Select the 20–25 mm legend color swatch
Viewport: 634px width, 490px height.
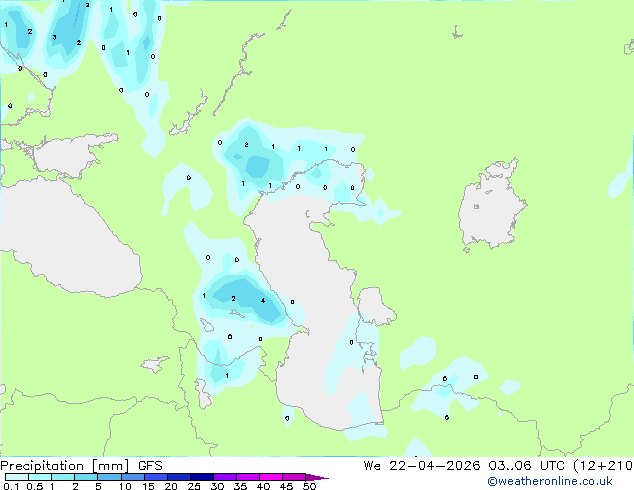[x=179, y=477]
